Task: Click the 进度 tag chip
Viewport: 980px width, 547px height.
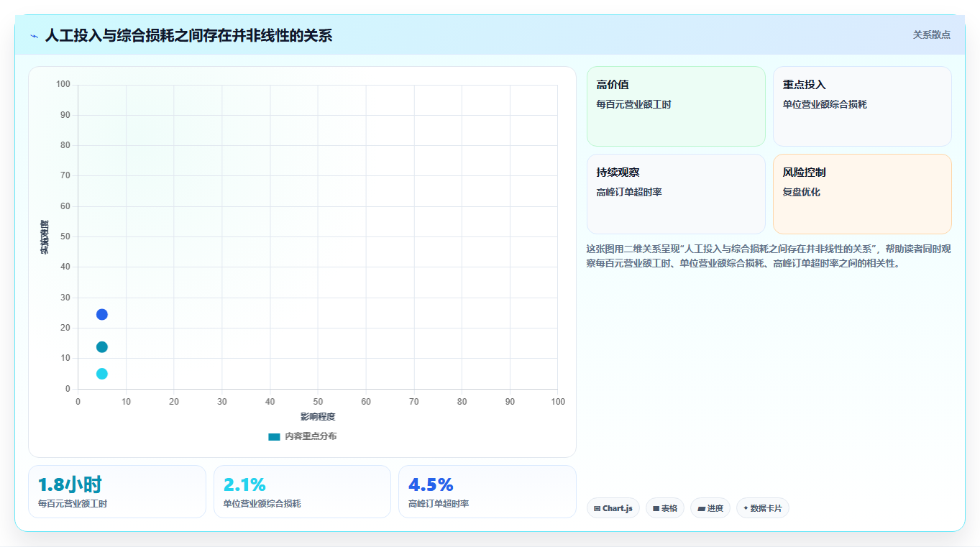Action: pyautogui.click(x=710, y=508)
